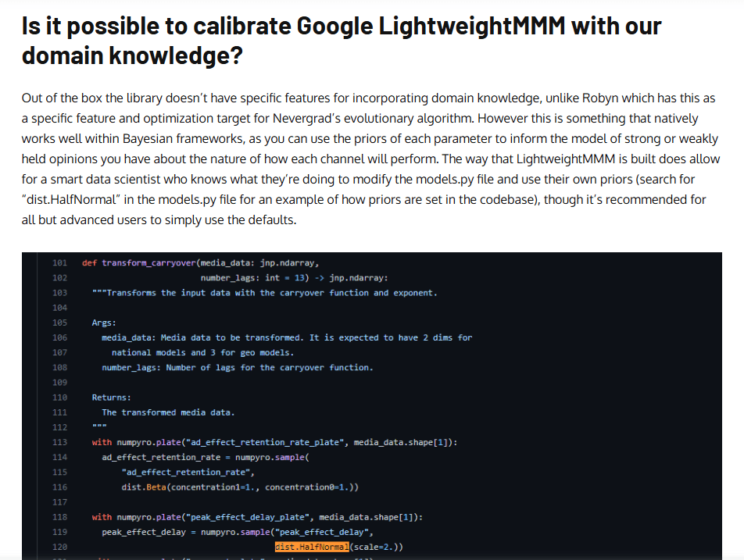Click "(scale=2.))" after the highlighted HalfNormal
This screenshot has width=744, height=560.
pyautogui.click(x=376, y=547)
